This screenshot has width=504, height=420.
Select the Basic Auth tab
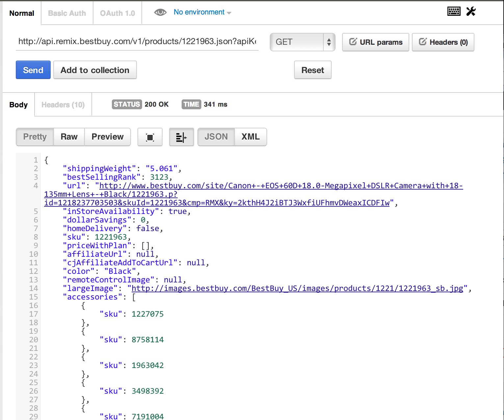67,13
